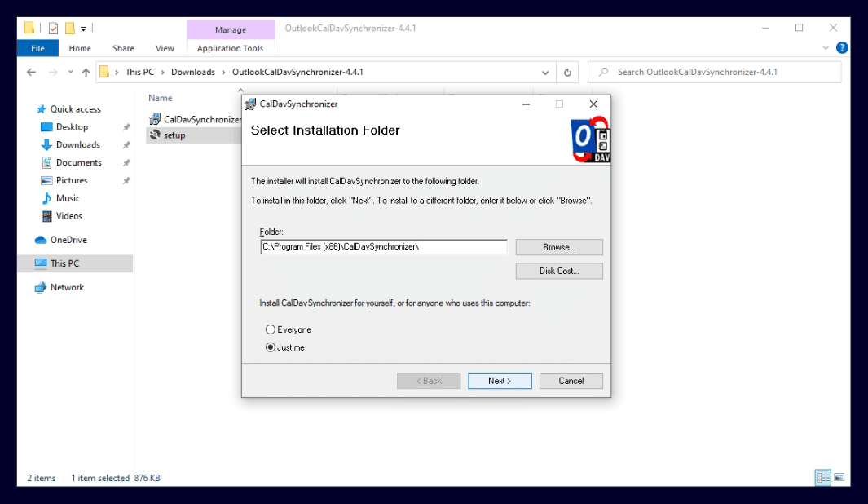Switch to the Share ribbon tab
Image resolution: width=868 pixels, height=504 pixels.
pyautogui.click(x=122, y=48)
